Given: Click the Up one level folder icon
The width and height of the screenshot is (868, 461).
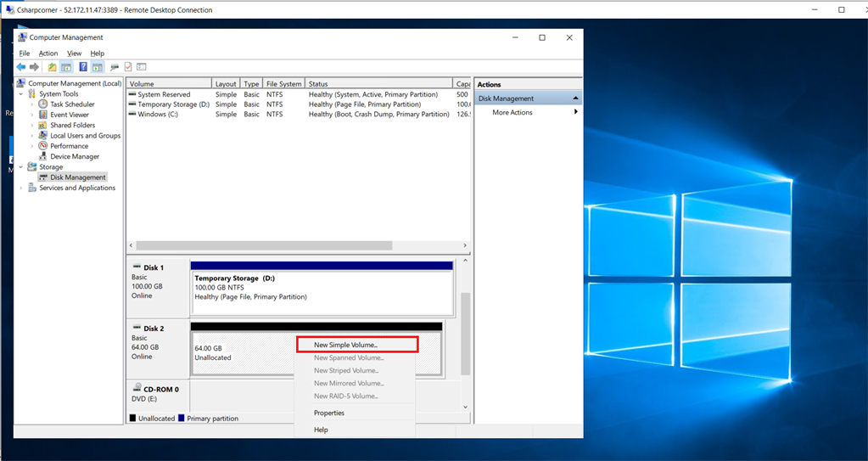Looking at the screenshot, I should [52, 67].
